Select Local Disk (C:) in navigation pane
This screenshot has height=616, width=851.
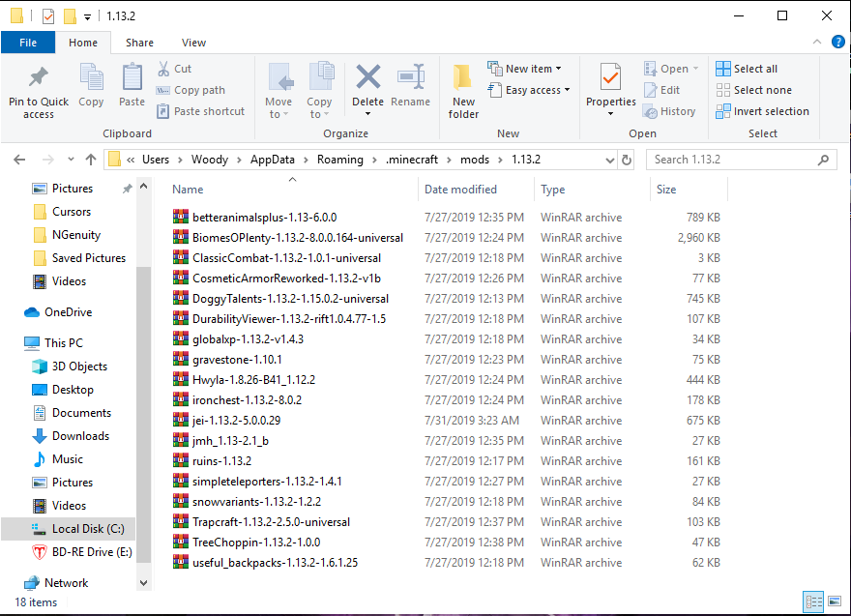[69, 529]
